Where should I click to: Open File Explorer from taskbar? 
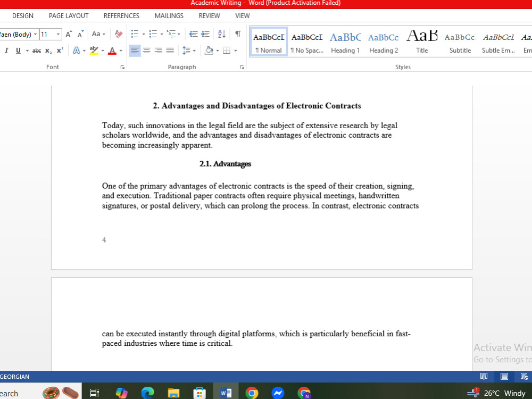pos(173,393)
